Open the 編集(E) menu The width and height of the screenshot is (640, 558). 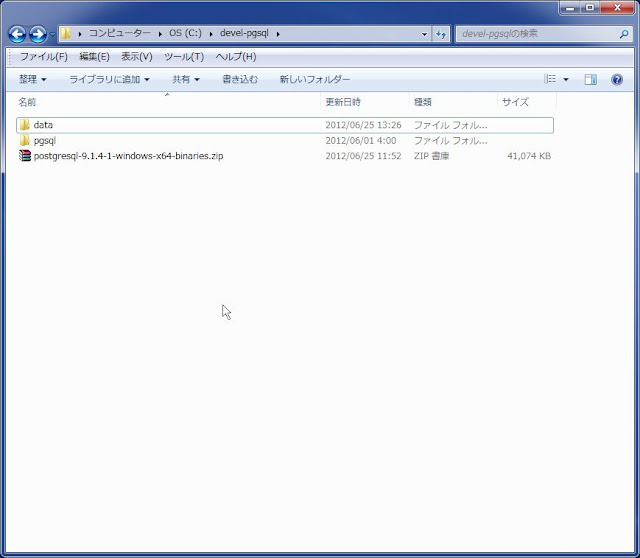[94, 57]
